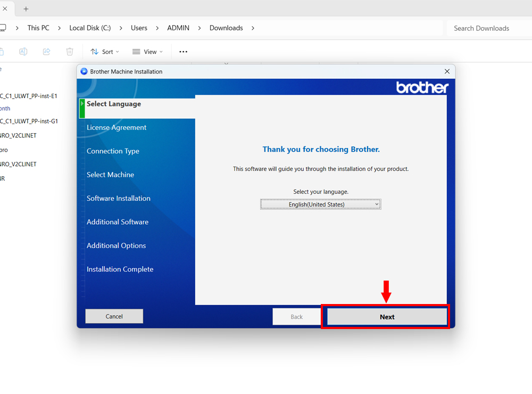
Task: Click the Rename icon in toolbar
Action: click(23, 52)
